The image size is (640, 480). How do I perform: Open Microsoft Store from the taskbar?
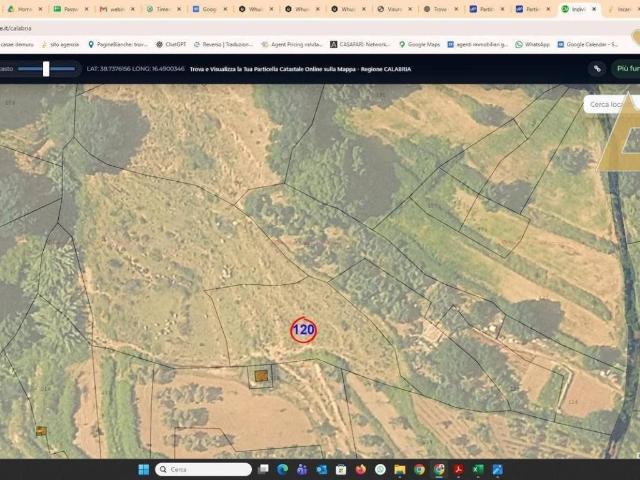click(x=341, y=469)
